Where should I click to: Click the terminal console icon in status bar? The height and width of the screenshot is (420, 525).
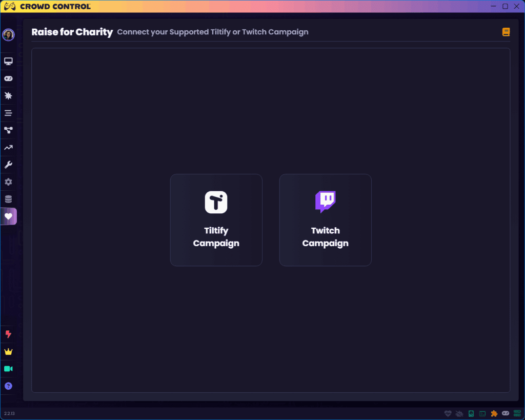482,413
